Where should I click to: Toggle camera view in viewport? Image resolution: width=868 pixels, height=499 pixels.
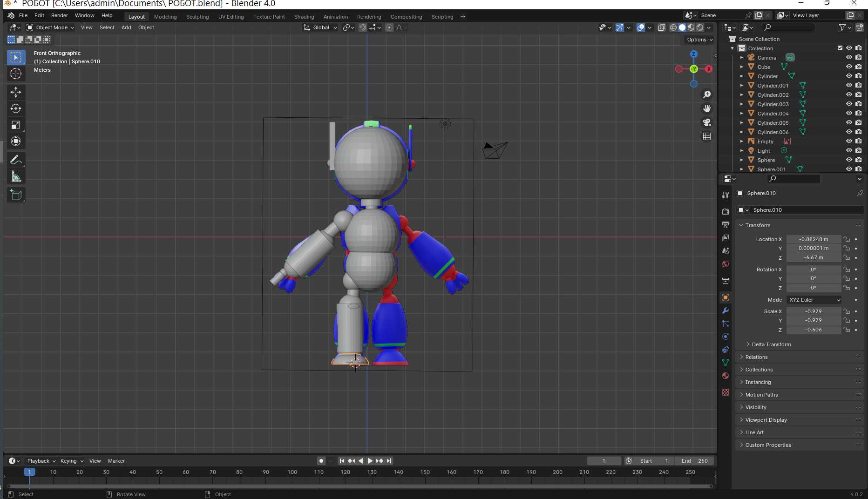(707, 122)
